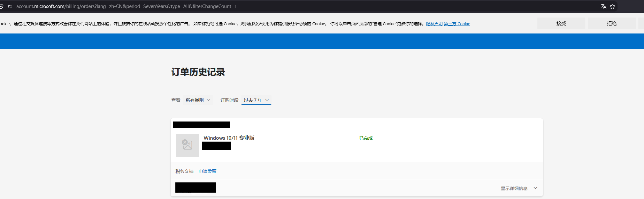
Task: Click the 申请发票 invoice request link
Action: [x=208, y=171]
